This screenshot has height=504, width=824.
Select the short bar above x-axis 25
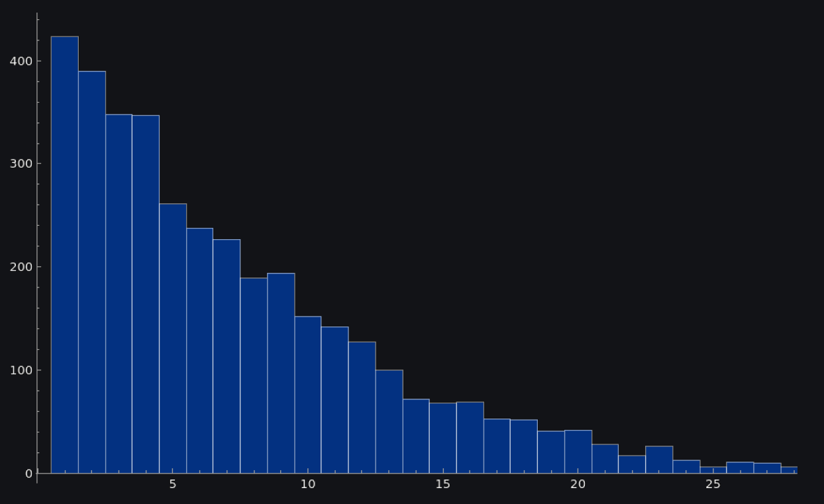point(713,470)
